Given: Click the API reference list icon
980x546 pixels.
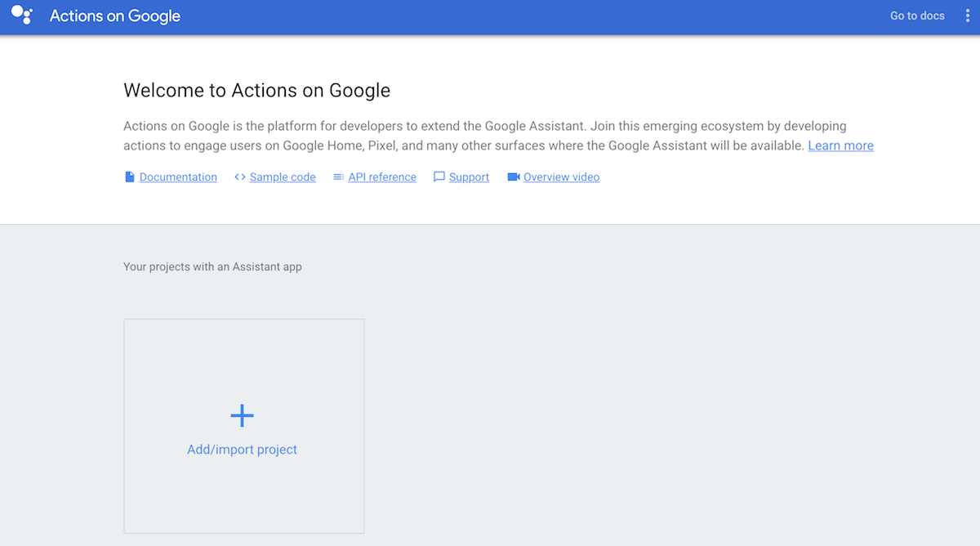Looking at the screenshot, I should [x=338, y=177].
